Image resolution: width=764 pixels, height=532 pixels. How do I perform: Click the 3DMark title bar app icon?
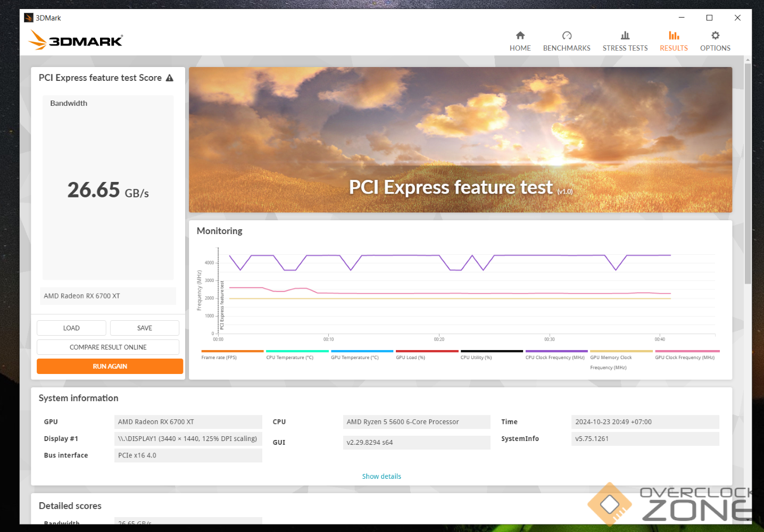click(29, 18)
